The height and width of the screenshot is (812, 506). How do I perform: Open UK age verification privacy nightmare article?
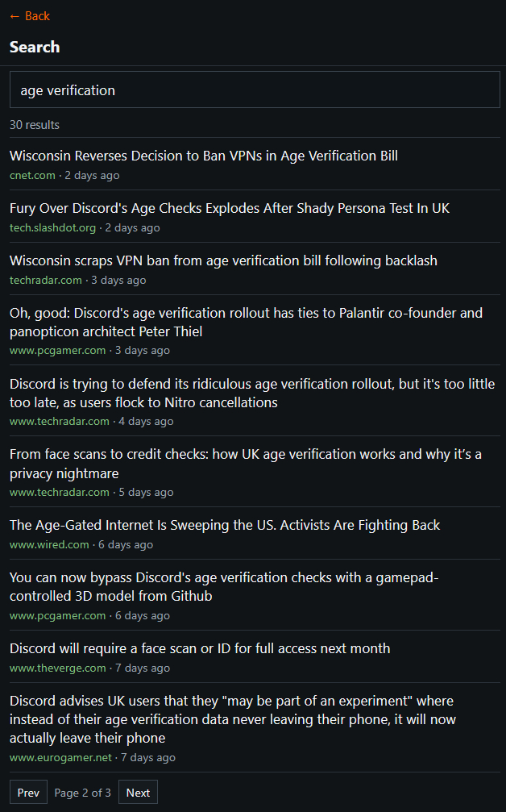pos(246,464)
